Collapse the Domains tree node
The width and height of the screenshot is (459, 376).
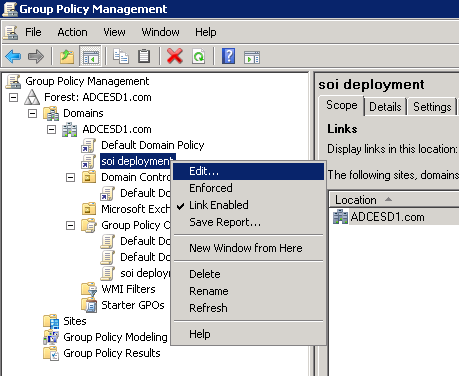pos(32,113)
